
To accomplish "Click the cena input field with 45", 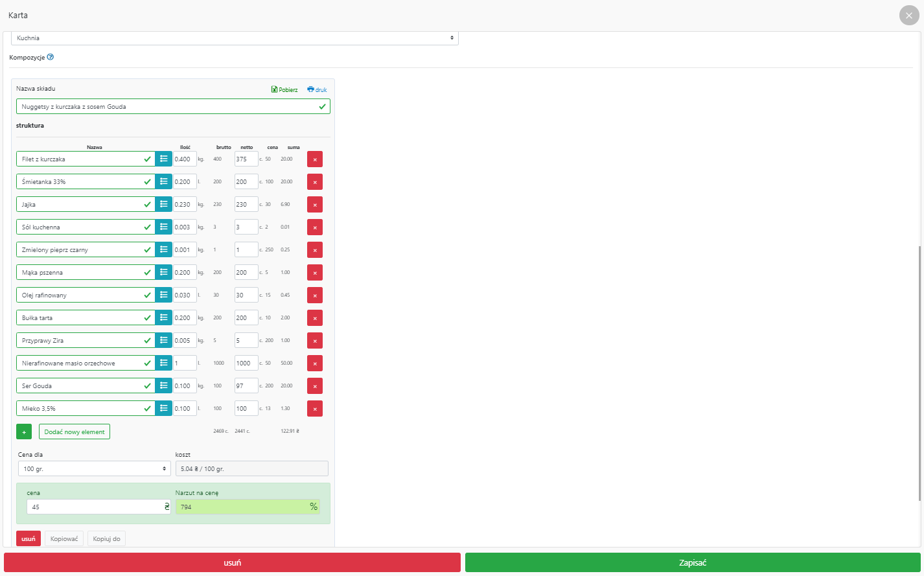I will pos(95,507).
